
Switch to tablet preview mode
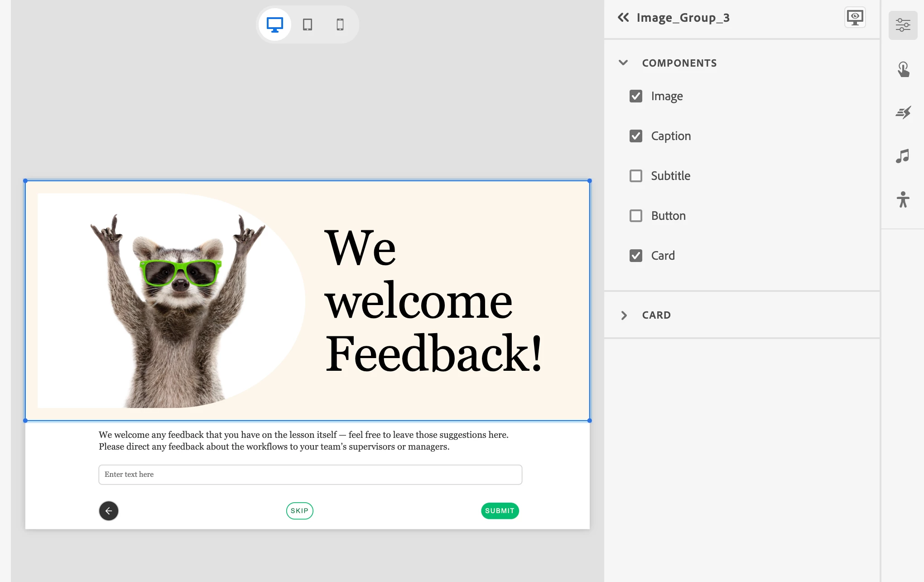click(308, 24)
